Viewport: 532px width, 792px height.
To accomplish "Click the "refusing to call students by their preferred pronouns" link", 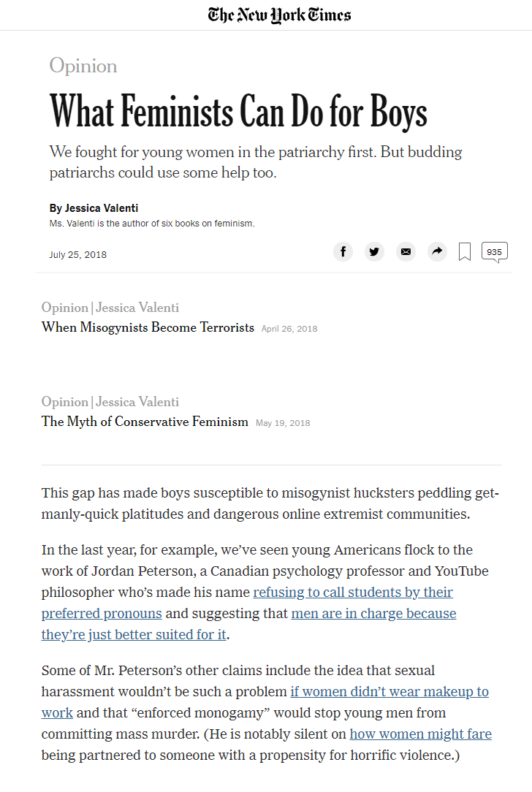I will click(246, 602).
